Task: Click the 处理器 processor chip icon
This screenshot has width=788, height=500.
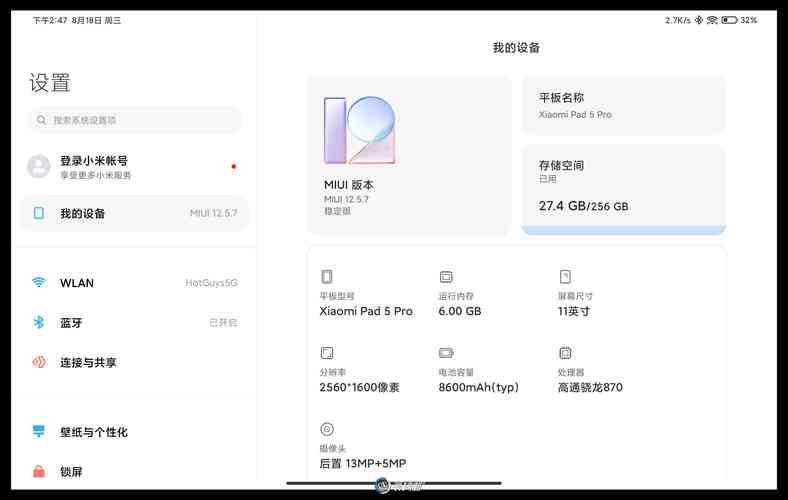Action: [565, 353]
